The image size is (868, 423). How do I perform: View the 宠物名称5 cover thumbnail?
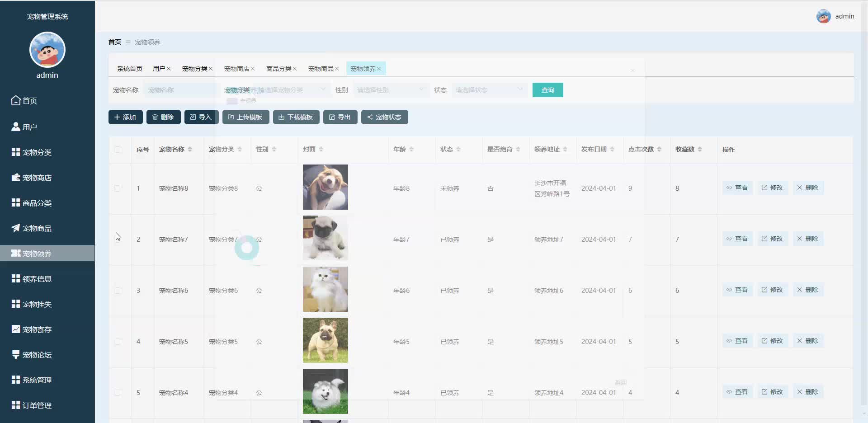[325, 340]
